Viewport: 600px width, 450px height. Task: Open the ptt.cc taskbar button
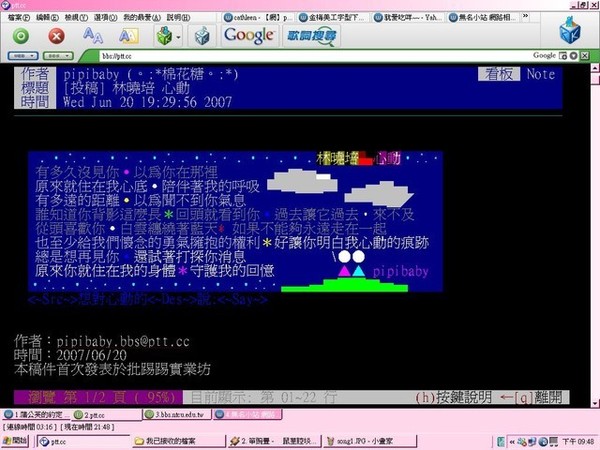click(83, 441)
